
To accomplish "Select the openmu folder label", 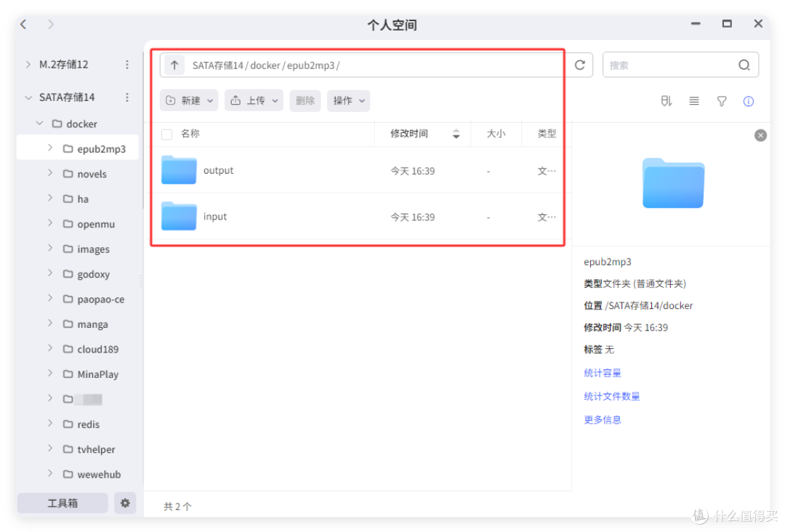I will tap(96, 225).
